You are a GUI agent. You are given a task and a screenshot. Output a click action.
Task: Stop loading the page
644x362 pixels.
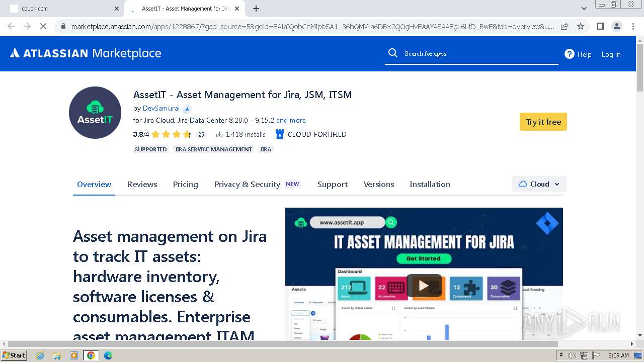pos(43,26)
